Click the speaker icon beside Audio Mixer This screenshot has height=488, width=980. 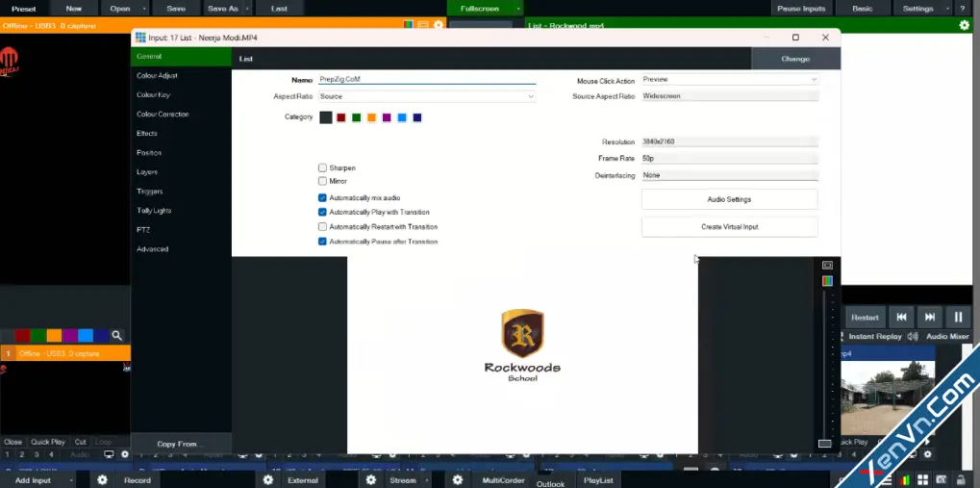click(x=913, y=336)
